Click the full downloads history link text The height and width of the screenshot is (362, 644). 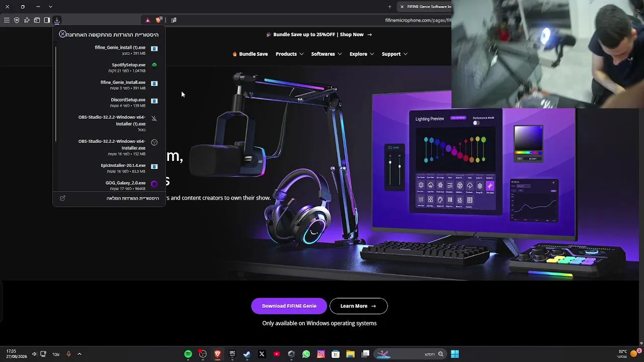click(132, 198)
